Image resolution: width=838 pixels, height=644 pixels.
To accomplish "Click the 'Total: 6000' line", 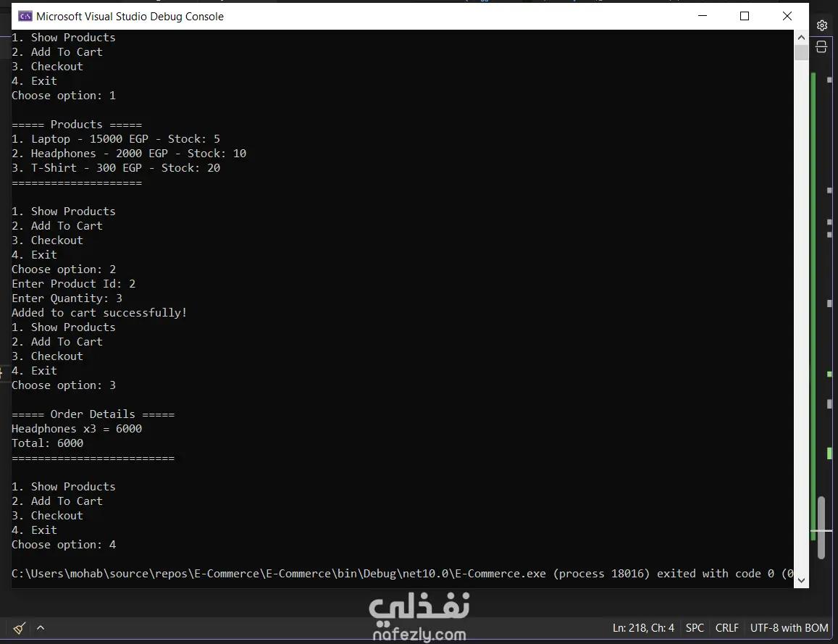I will pyautogui.click(x=48, y=443).
